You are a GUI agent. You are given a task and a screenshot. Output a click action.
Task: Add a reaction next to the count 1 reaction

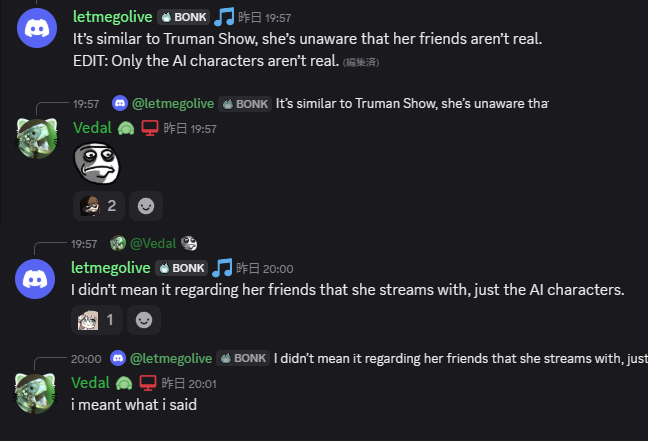144,320
